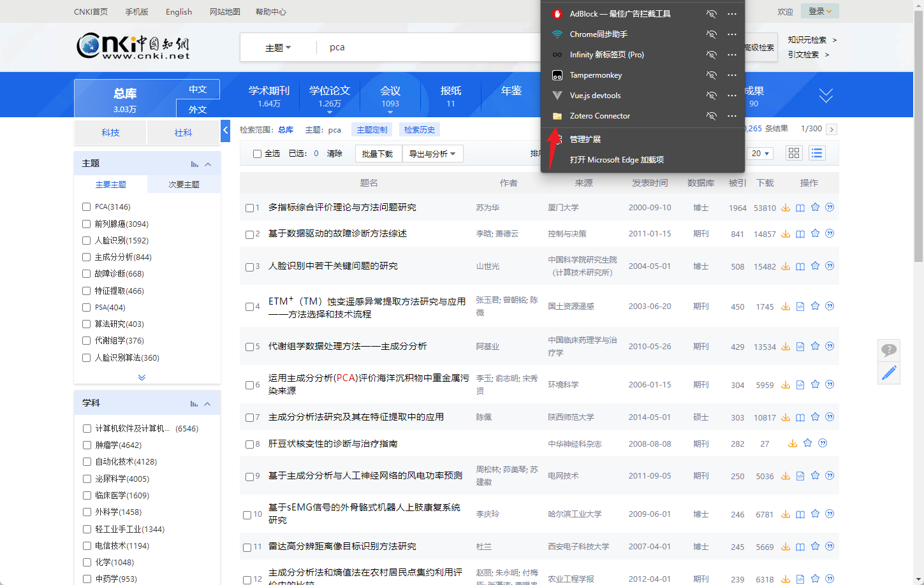Download the paper 多指标综合评价理论与方法问题研究
Screen dimensions: 924x585
(x=786, y=208)
